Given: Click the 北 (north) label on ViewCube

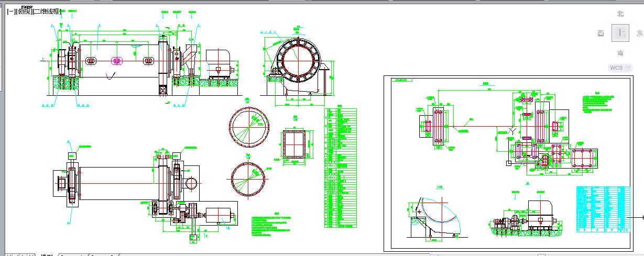Looking at the screenshot, I should click(x=620, y=14).
